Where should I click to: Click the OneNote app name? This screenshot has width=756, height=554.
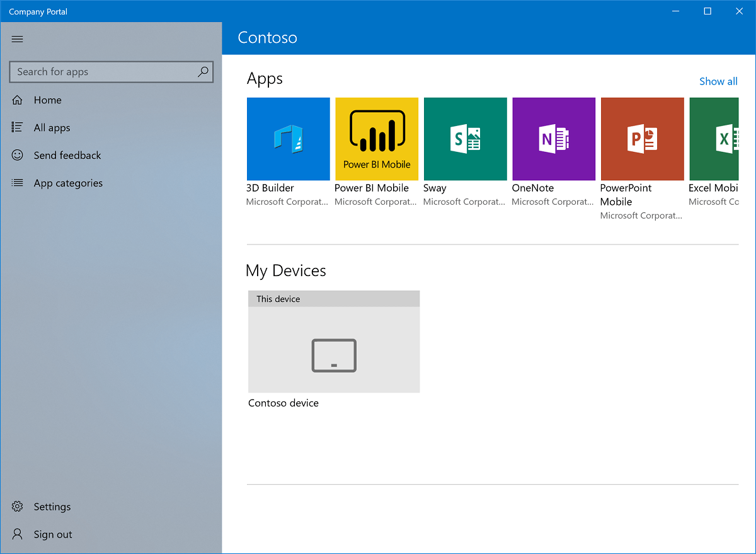tap(533, 188)
